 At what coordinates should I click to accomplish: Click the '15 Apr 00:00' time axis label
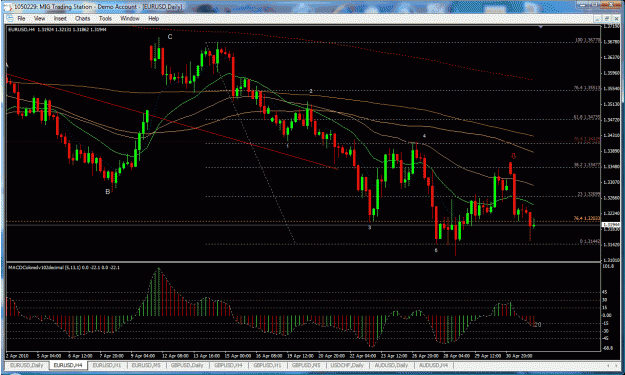point(237,356)
